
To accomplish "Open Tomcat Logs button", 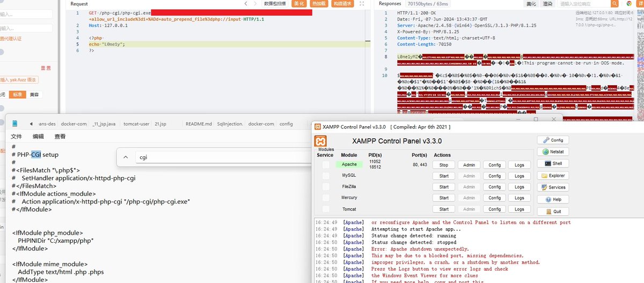I will pos(519,209).
